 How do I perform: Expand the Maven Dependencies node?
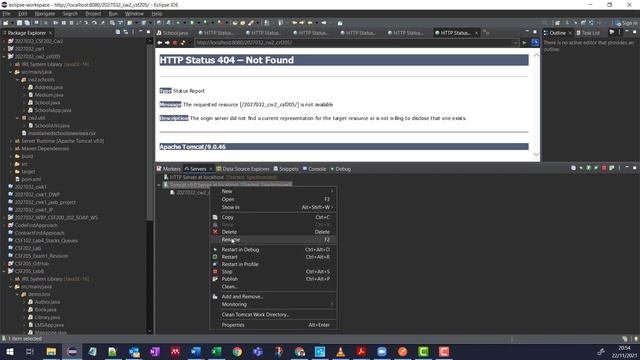click(x=11, y=149)
